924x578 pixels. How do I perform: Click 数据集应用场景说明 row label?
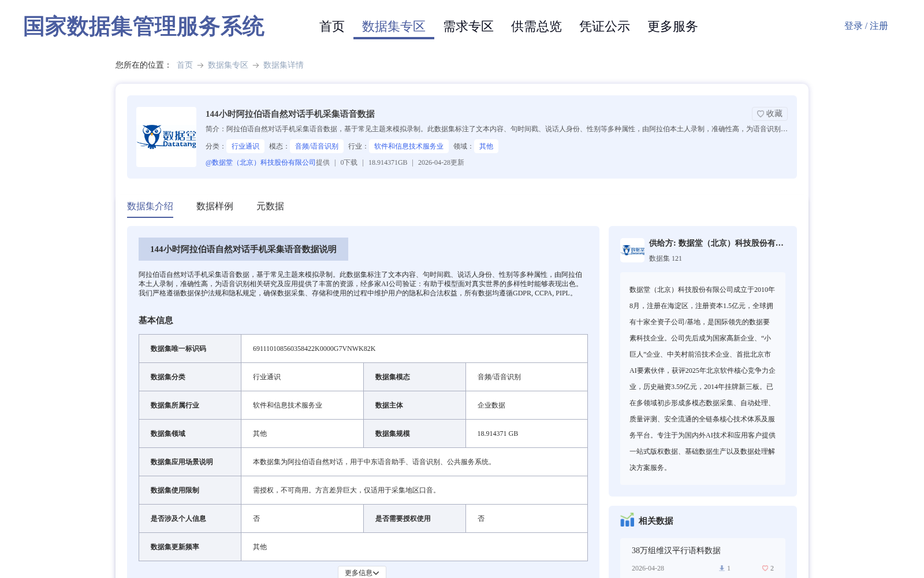pyautogui.click(x=182, y=462)
